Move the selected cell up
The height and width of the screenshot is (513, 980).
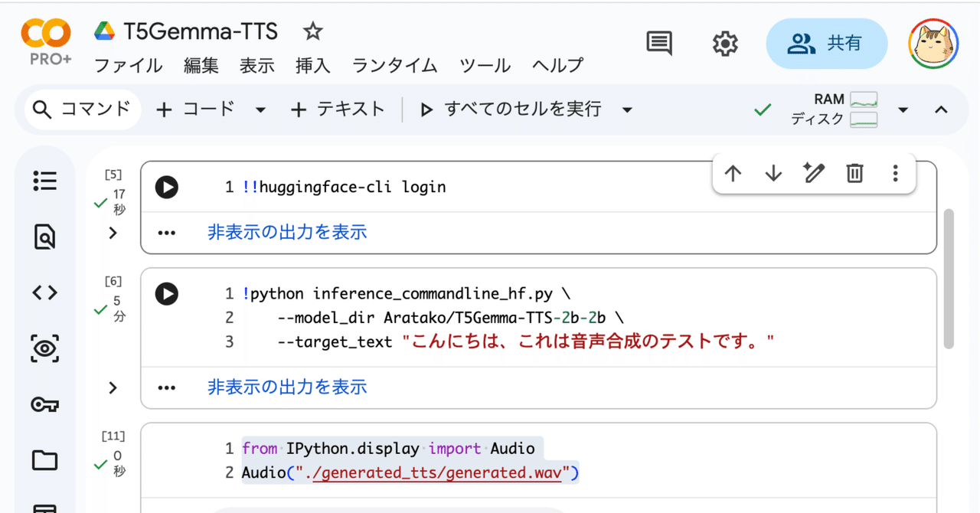(x=733, y=174)
